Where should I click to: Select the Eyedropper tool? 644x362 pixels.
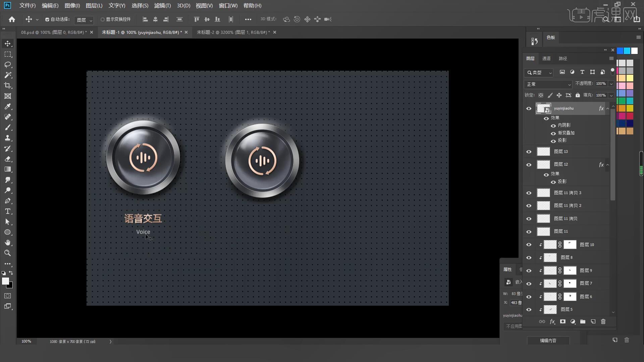click(x=8, y=107)
